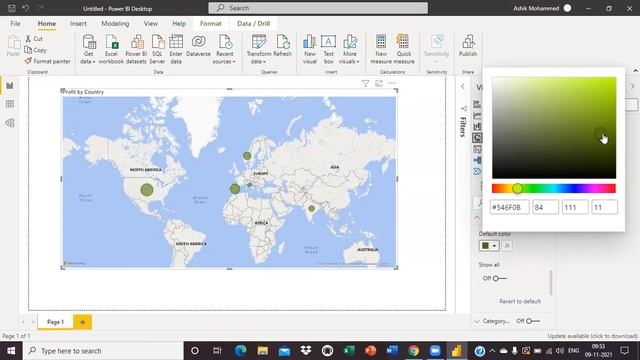Open Excel from taskbar
This screenshot has width=640, height=360.
pos(349,351)
